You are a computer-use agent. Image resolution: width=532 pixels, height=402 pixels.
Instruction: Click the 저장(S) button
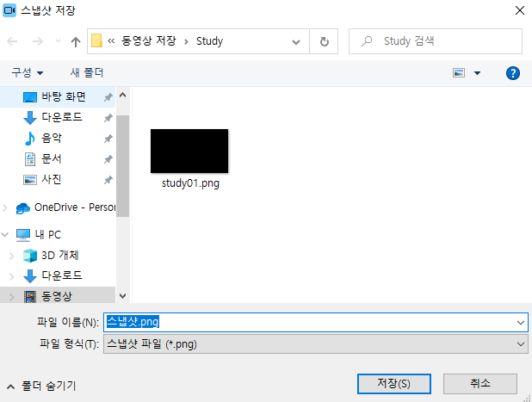pyautogui.click(x=394, y=384)
